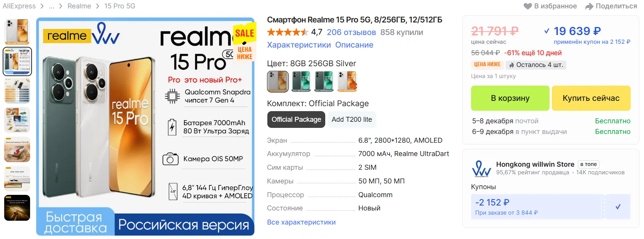
Task: Open the first product thumbnail image
Action: click(17, 32)
